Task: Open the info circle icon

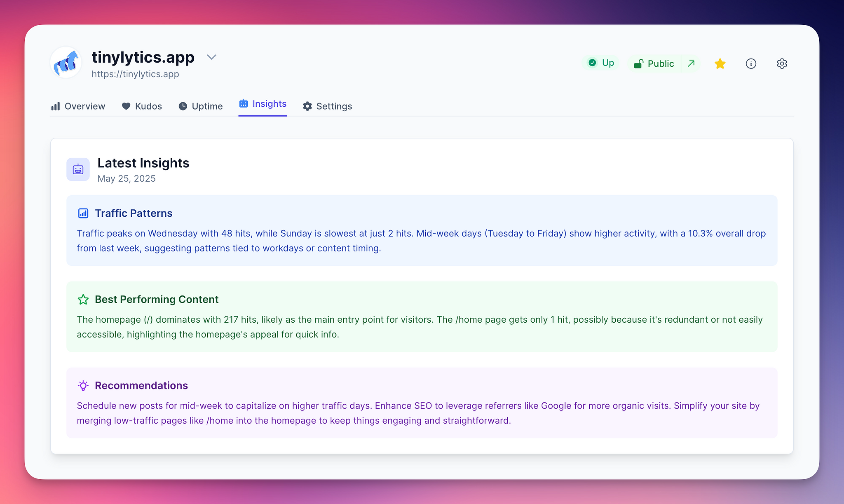Action: pos(751,63)
